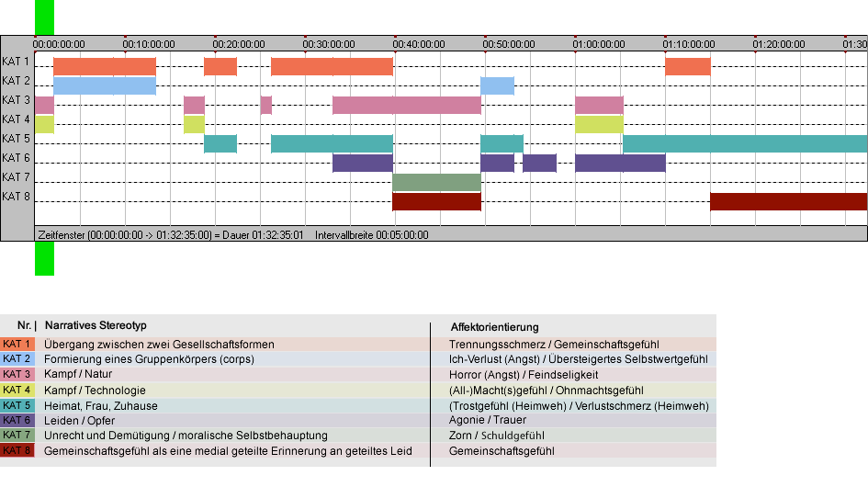
Task: Click the KAT 5 track label in the timeline
Action: click(16, 139)
